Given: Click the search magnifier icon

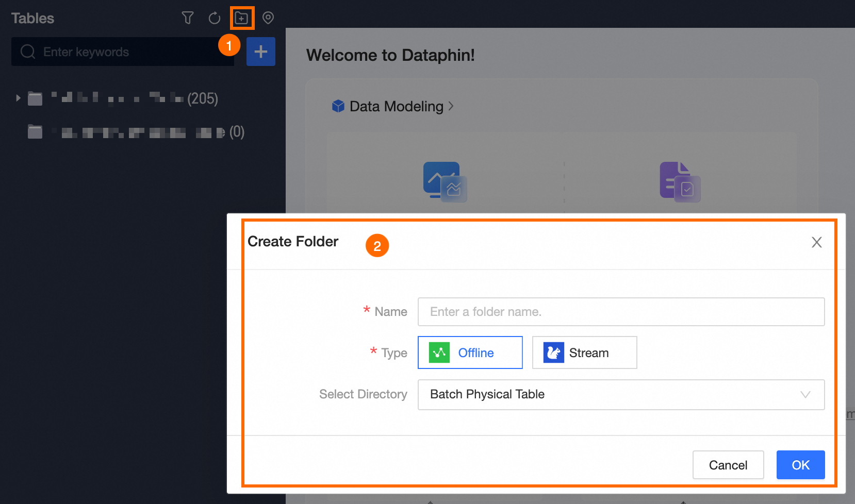Looking at the screenshot, I should [28, 52].
